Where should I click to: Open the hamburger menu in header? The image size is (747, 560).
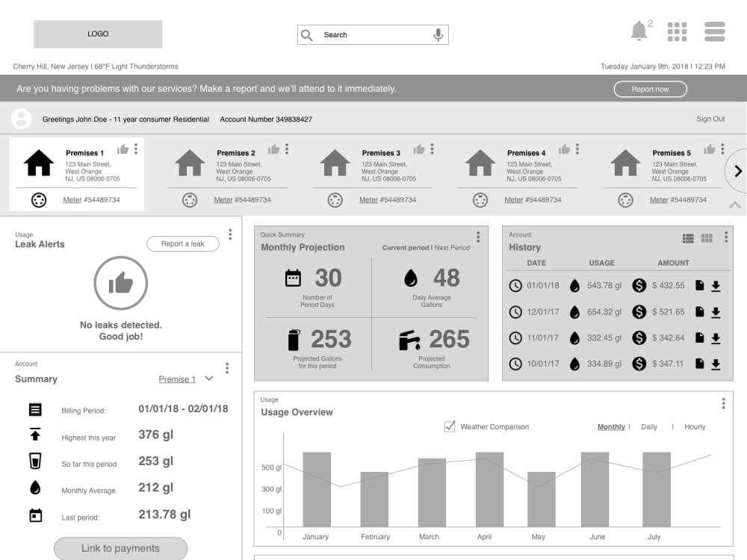715,32
